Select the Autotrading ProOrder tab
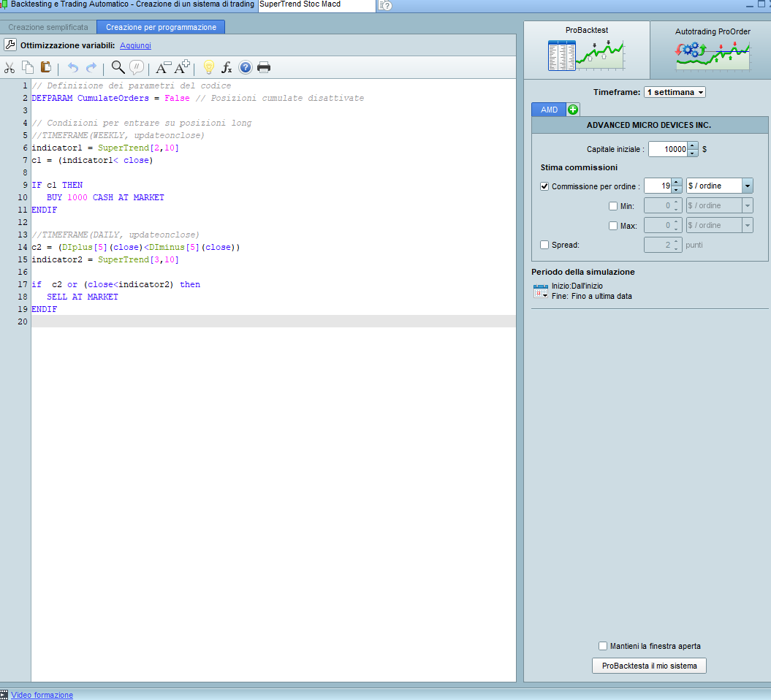The height and width of the screenshot is (700, 771). pos(712,50)
